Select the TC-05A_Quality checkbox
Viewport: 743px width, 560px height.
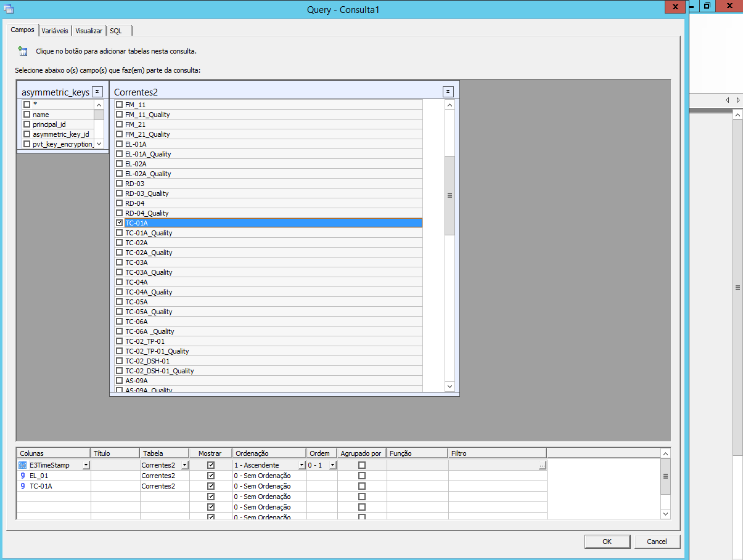(x=120, y=312)
